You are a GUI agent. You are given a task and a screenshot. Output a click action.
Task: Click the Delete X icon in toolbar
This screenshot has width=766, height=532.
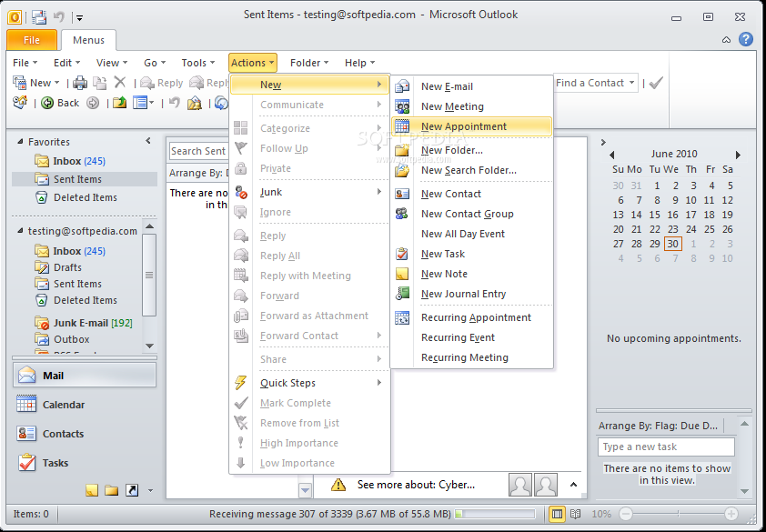(120, 82)
